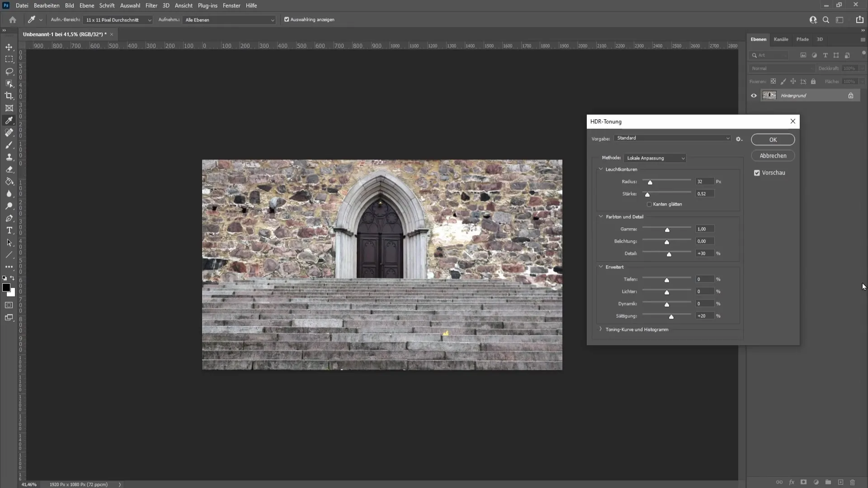This screenshot has height=488, width=868.
Task: Open the Filter menu
Action: (151, 5)
